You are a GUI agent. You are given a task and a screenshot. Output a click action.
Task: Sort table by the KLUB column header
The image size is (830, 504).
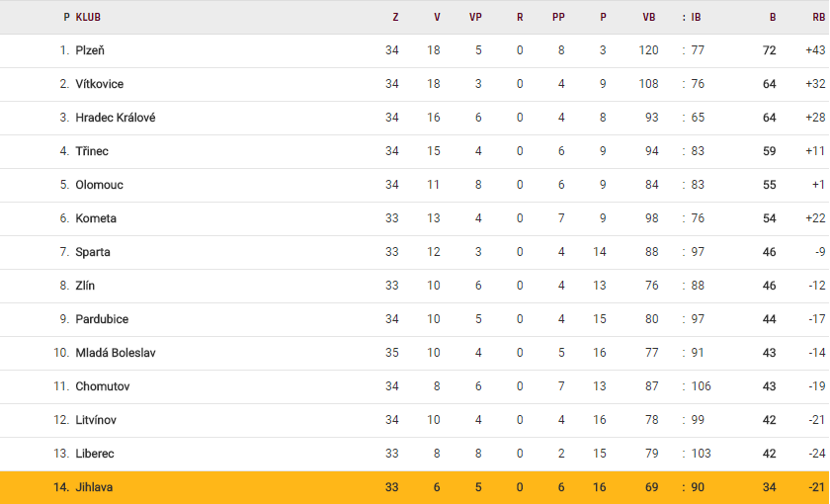click(x=88, y=17)
